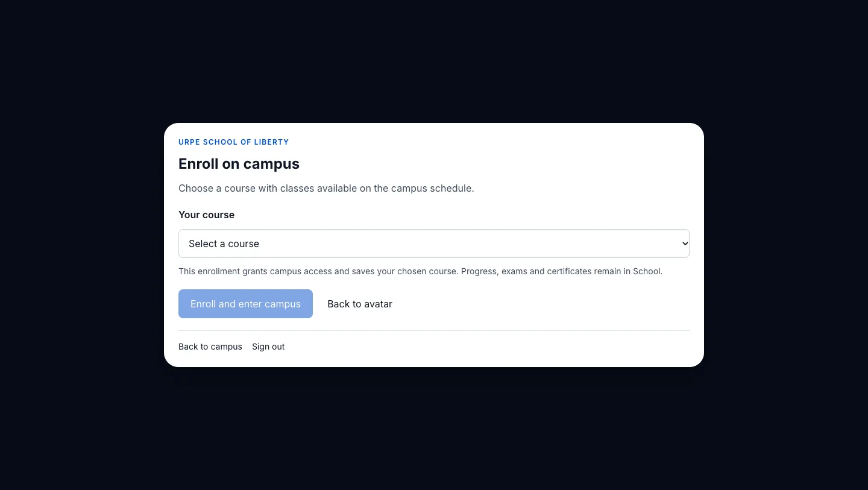This screenshot has height=490, width=868.
Task: Click the word "campus" in the main heading
Action: [x=271, y=165]
